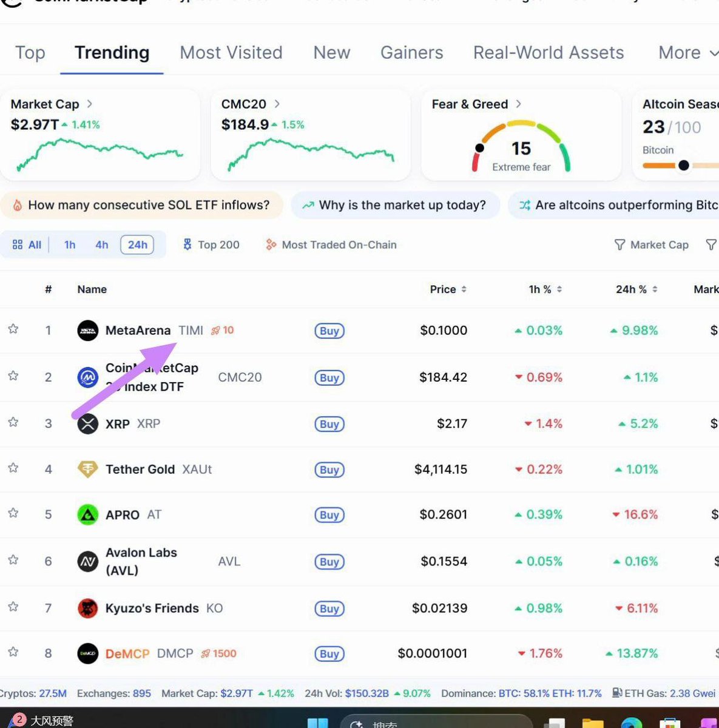Select the 1h timeframe

coord(70,244)
